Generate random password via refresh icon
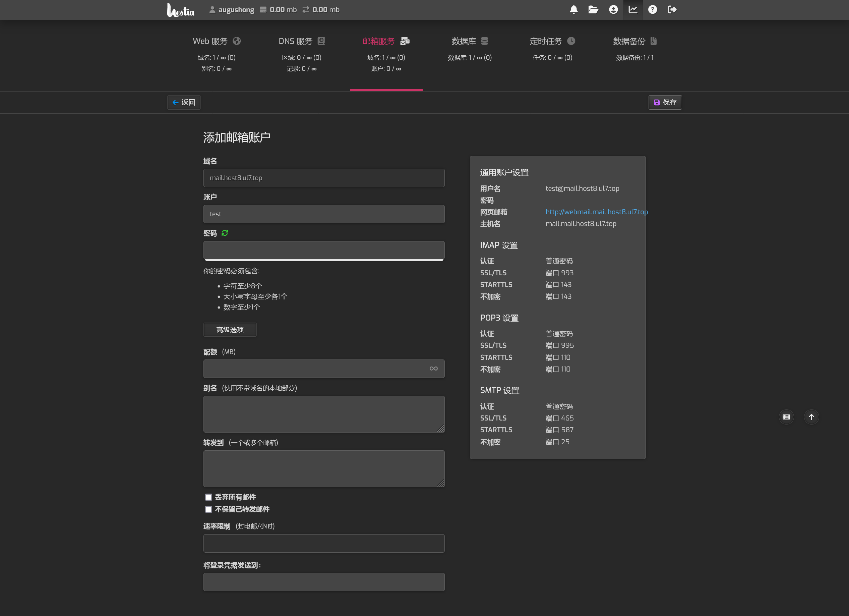Viewport: 849px width, 616px height. coord(225,233)
